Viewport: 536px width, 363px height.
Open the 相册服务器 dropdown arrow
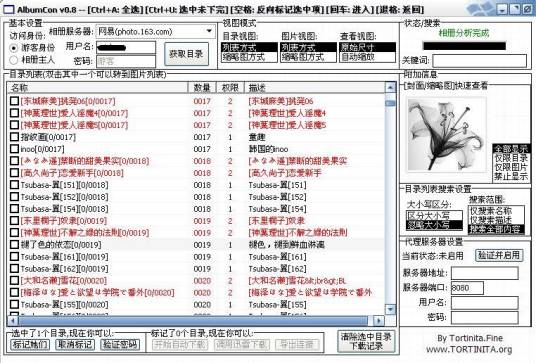(209, 32)
